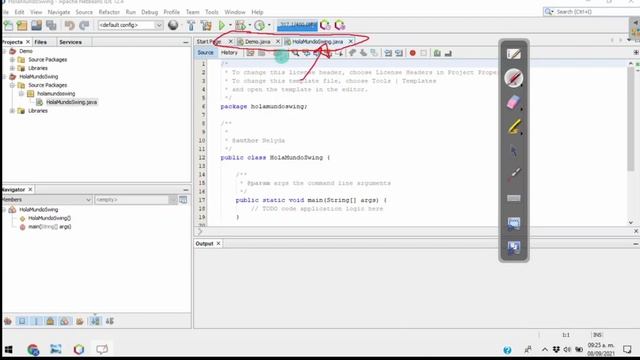Expand HolaMundoSwing Libraries node
This screenshot has width=640, height=360.
click(12, 111)
